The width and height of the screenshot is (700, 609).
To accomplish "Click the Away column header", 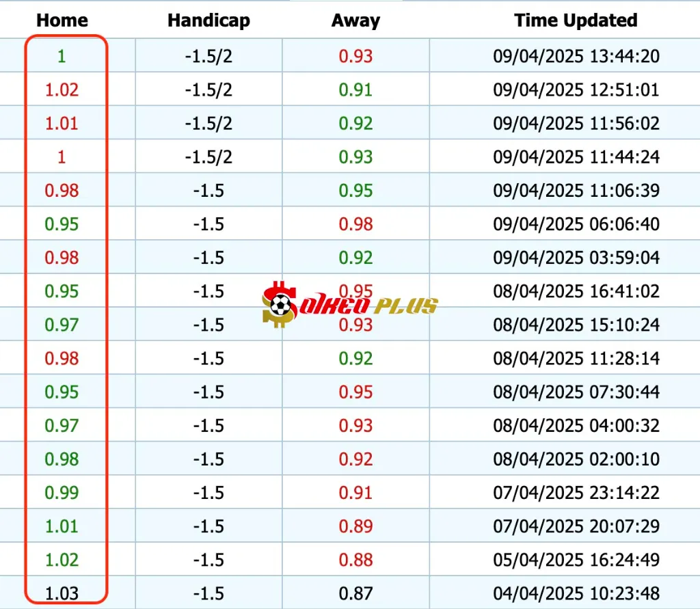I will [355, 21].
